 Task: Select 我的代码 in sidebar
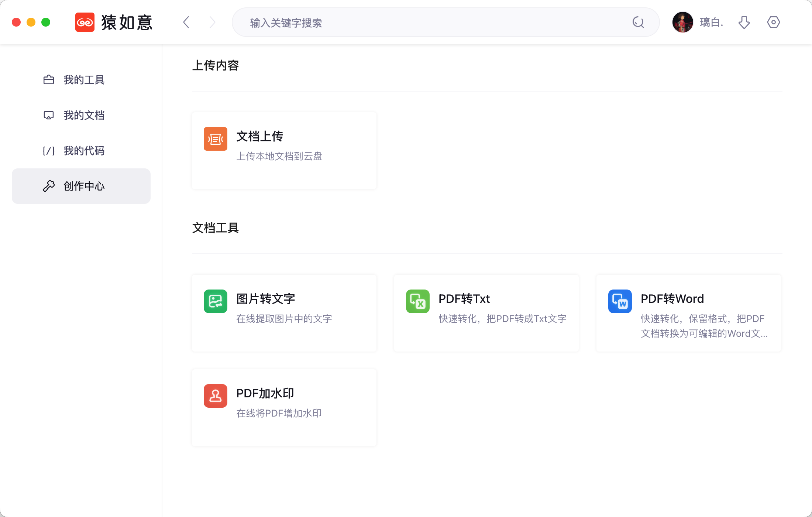pos(81,151)
